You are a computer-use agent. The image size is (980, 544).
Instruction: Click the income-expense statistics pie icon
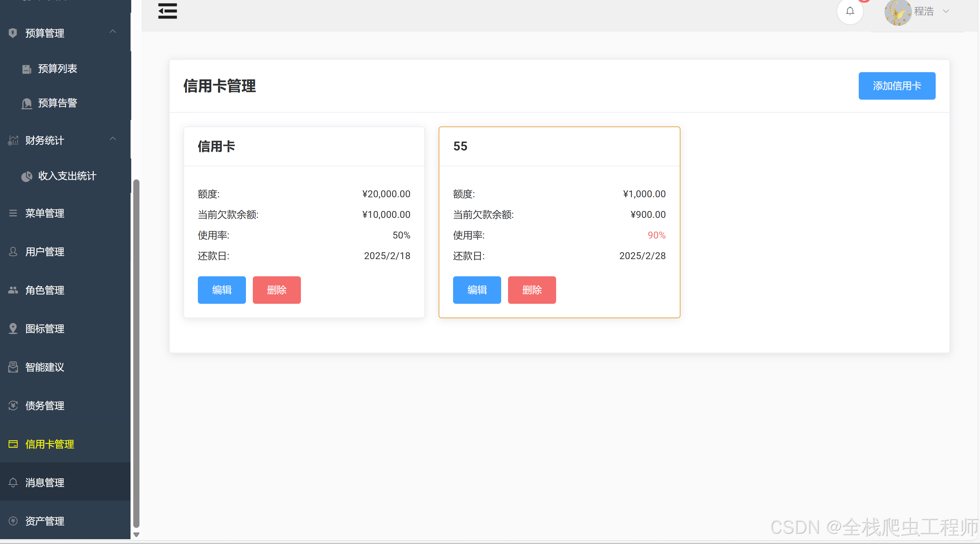(x=27, y=176)
